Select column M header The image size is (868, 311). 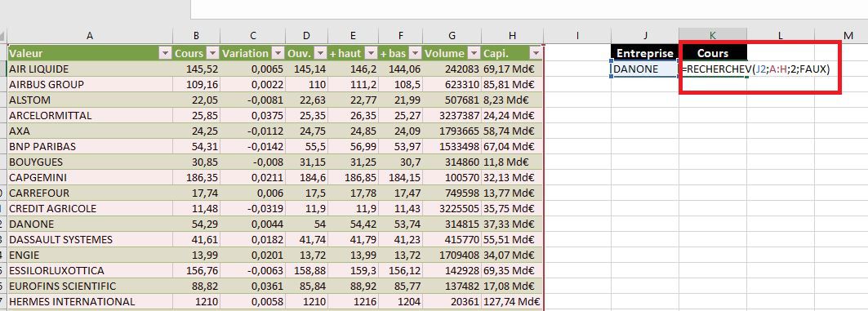[841, 35]
